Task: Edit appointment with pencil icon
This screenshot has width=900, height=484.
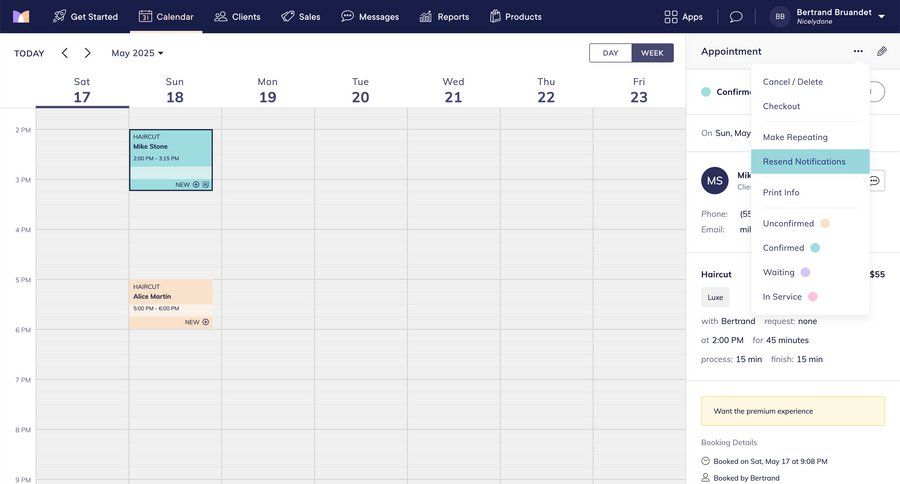Action: click(882, 51)
